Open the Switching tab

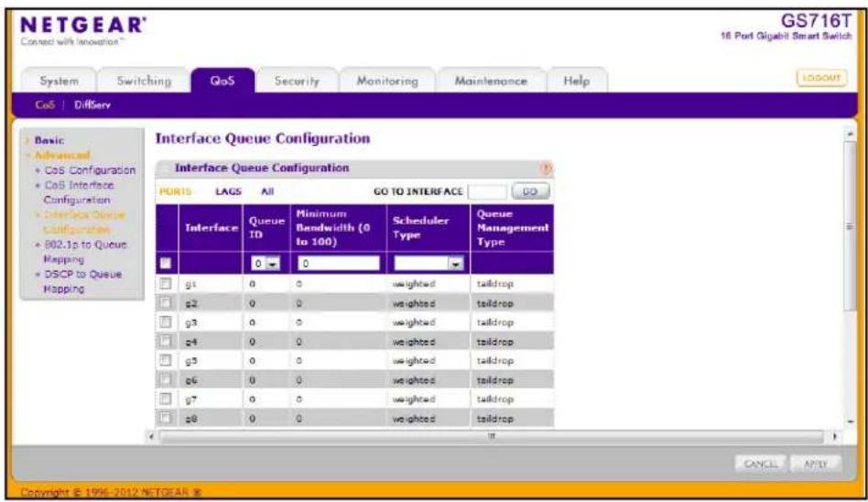[144, 81]
